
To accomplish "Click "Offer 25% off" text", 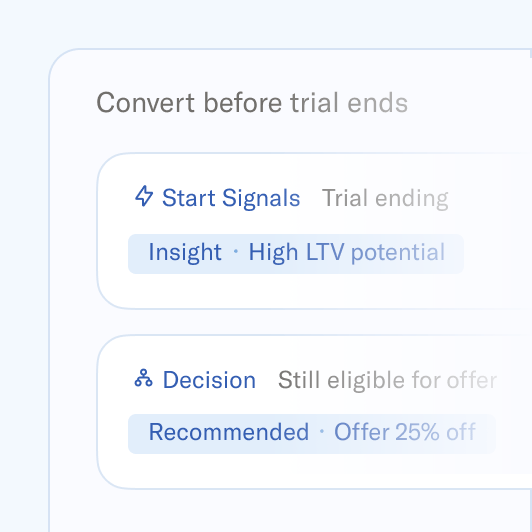I will [x=405, y=432].
